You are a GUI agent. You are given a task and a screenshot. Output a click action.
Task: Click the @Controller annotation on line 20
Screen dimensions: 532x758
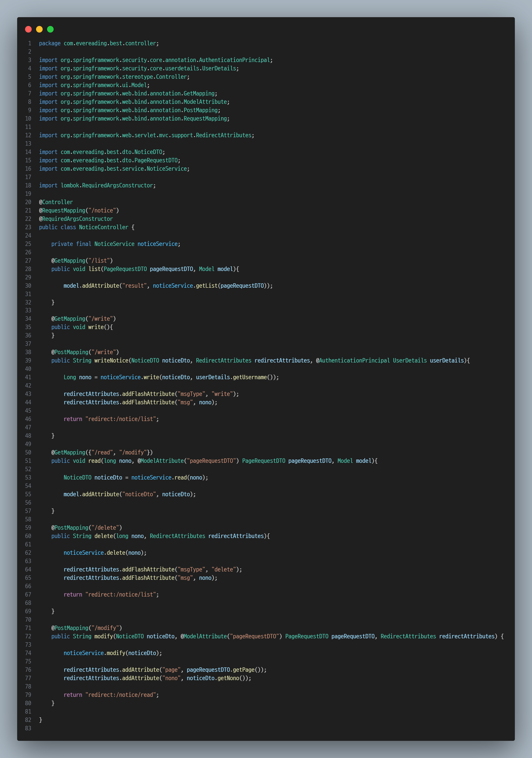[x=56, y=202]
